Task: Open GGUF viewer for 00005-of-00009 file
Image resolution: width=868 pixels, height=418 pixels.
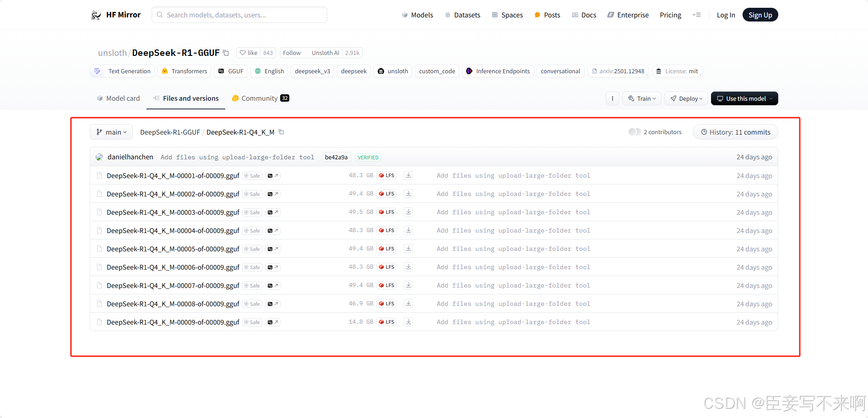Action: click(273, 249)
